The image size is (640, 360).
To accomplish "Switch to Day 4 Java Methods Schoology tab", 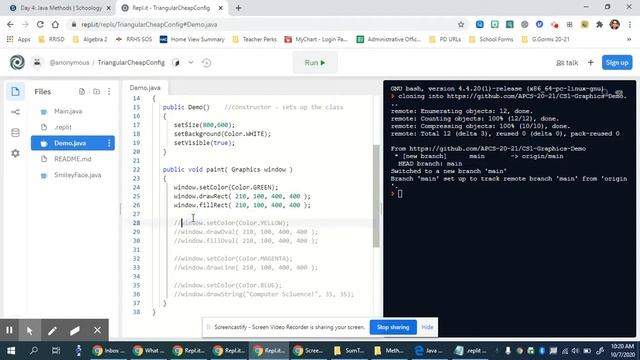I will point(60,8).
